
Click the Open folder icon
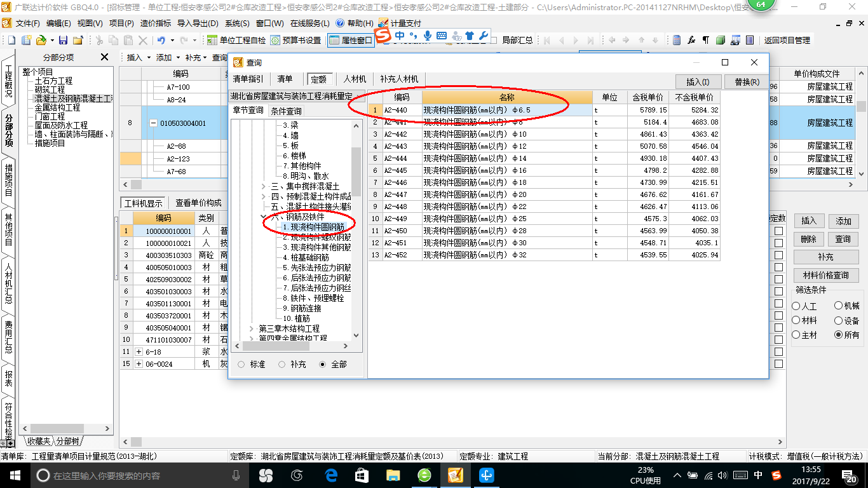41,40
